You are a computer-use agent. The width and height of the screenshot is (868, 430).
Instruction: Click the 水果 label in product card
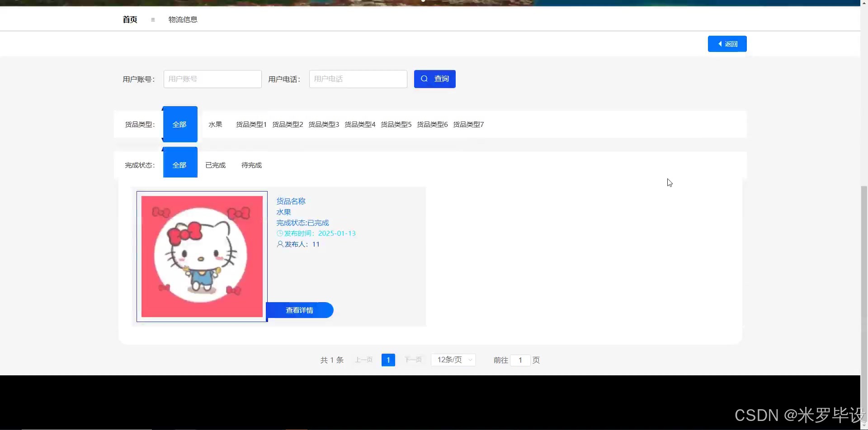283,212
